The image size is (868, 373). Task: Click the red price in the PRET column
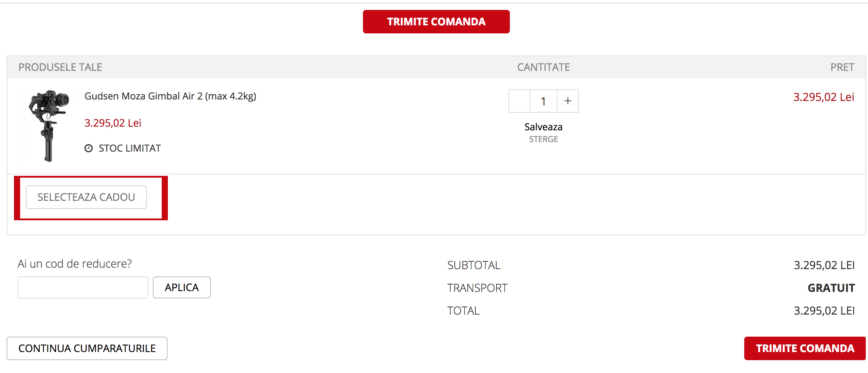824,97
